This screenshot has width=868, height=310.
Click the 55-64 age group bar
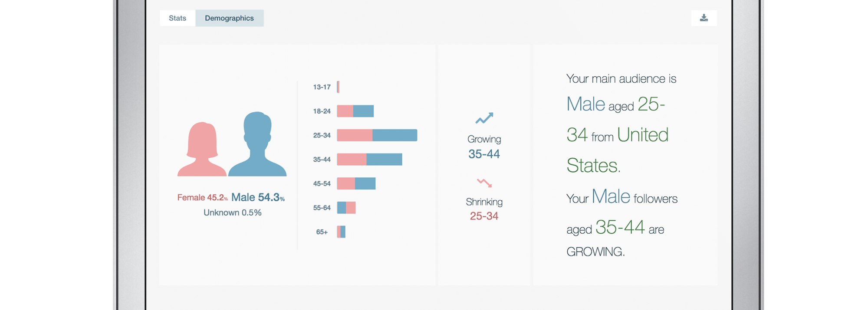[346, 208]
